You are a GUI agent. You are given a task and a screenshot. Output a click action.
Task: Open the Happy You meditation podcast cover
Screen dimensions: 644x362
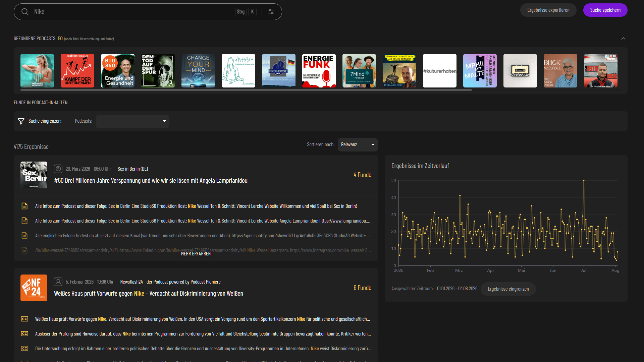click(x=238, y=71)
